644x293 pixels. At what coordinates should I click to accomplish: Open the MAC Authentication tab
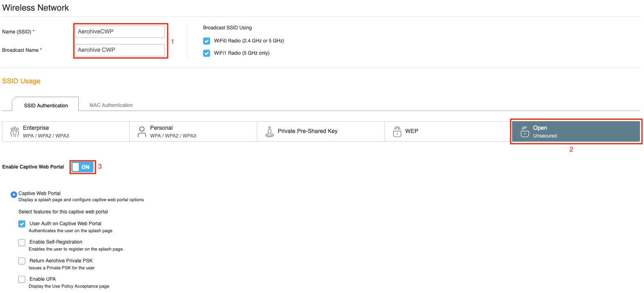tap(111, 105)
